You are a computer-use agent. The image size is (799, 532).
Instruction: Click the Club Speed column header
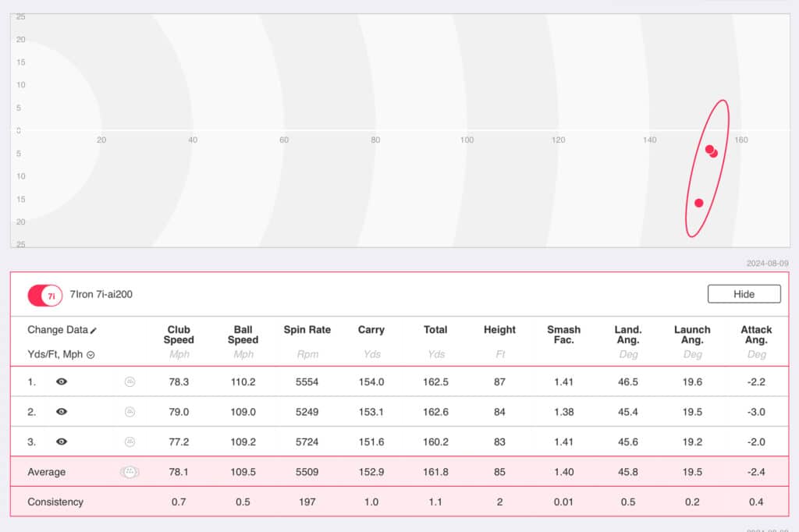[179, 335]
